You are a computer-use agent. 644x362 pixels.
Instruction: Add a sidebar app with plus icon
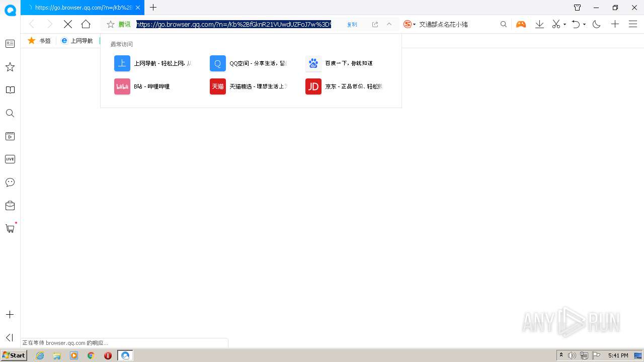[10, 315]
